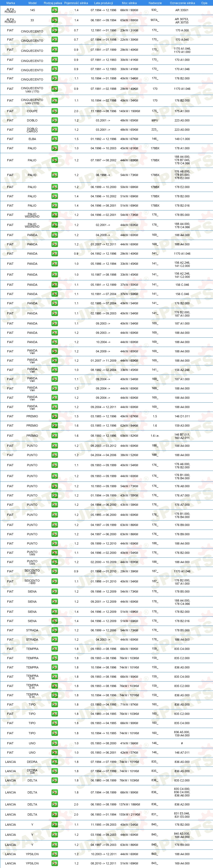Viewport: 213px width, 868px height.
Task: Select engine code 149 C1.000
Action: 182,139
